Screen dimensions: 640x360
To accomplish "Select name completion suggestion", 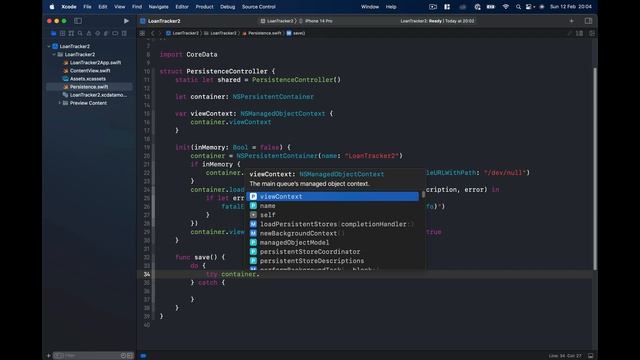I will [x=332, y=206].
